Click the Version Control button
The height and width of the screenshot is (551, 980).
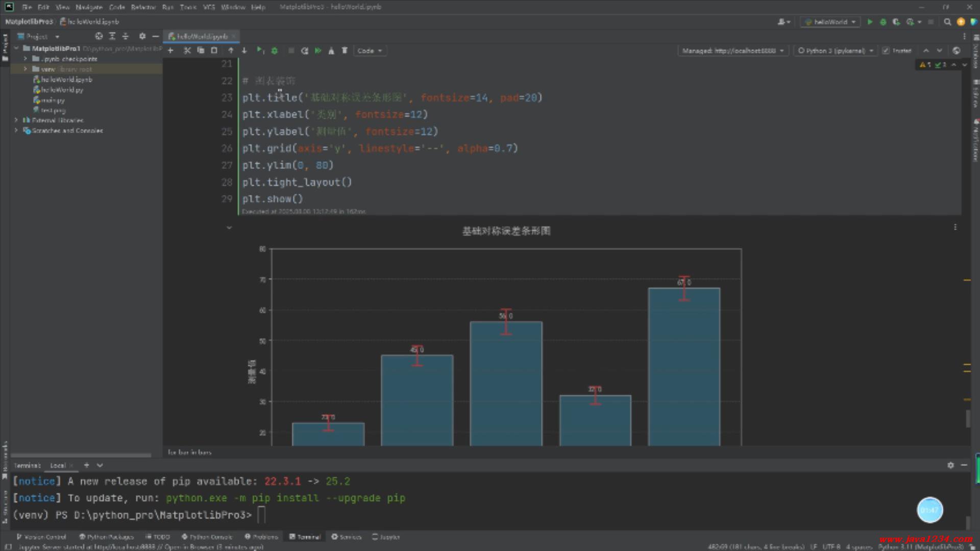pos(41,537)
